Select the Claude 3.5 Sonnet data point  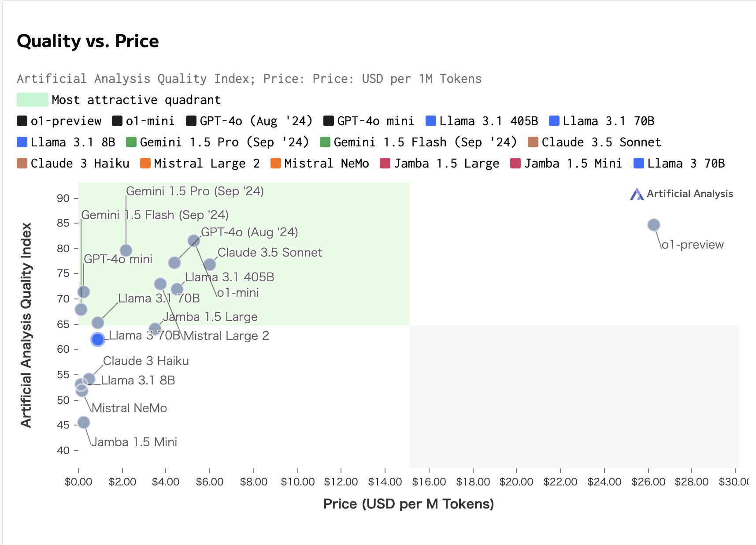[210, 265]
